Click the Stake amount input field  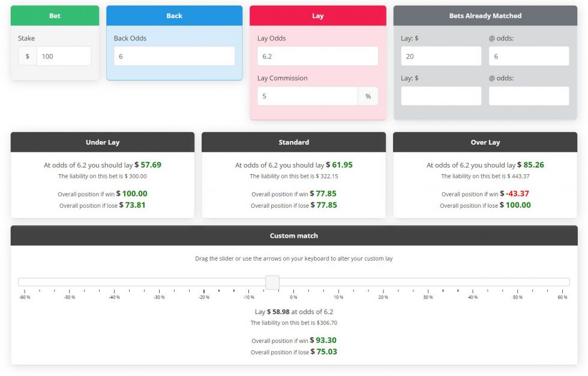coord(64,56)
